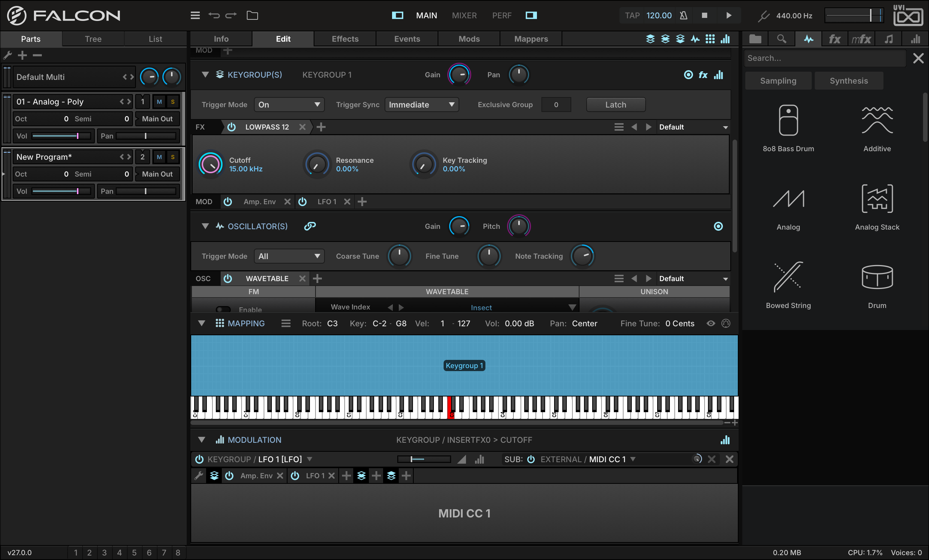Open the Trigger Sync Immediate dropdown
Image resolution: width=929 pixels, height=560 pixels.
pyautogui.click(x=422, y=105)
